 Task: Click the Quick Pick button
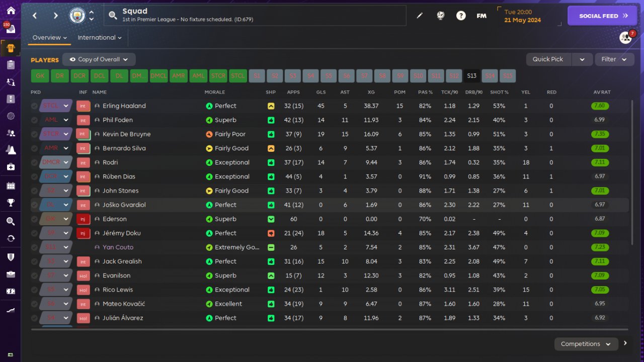[x=548, y=59]
